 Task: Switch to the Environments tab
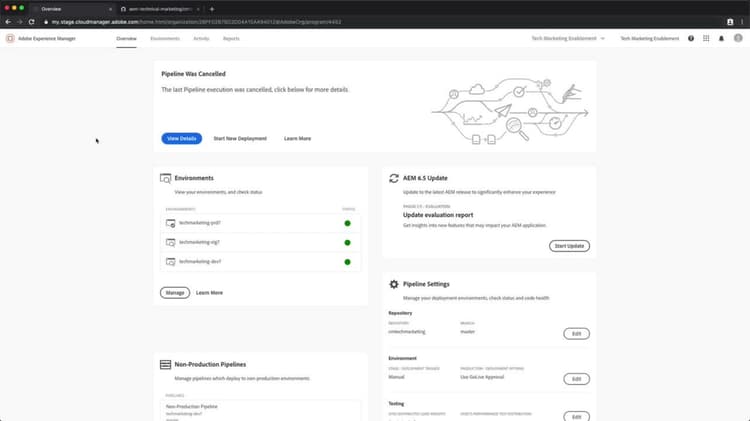click(165, 38)
